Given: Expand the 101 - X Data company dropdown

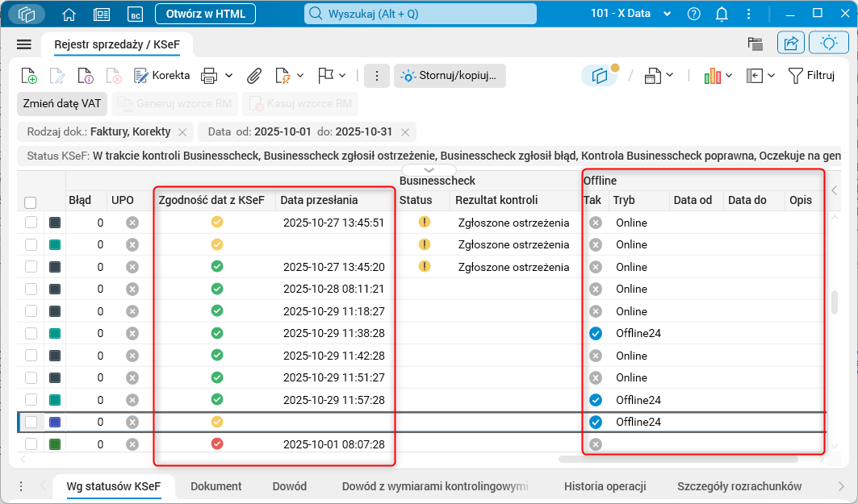Looking at the screenshot, I should pyautogui.click(x=667, y=15).
